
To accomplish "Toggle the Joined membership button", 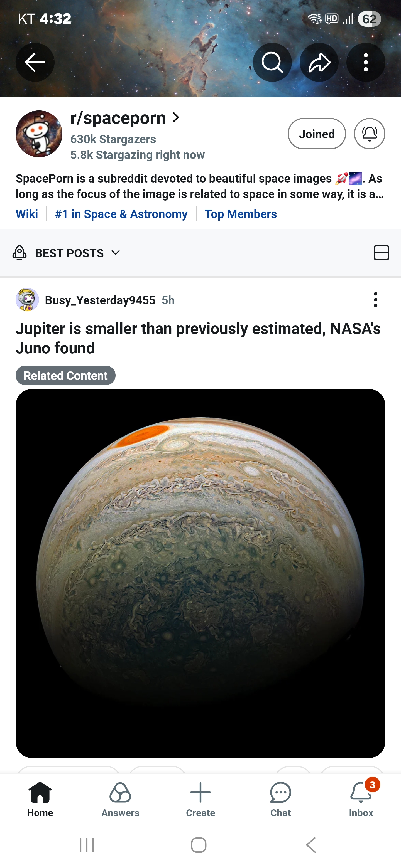I will pos(316,134).
